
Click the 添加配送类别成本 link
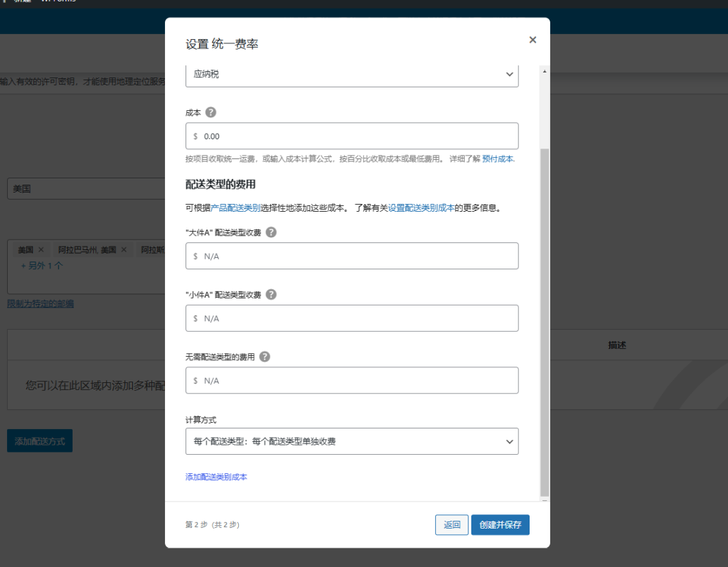tap(215, 477)
